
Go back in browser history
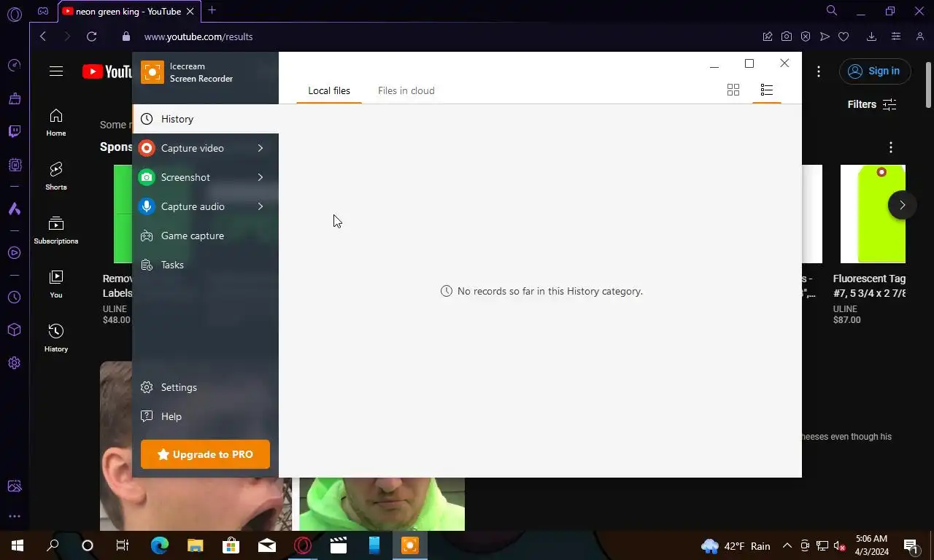point(43,36)
